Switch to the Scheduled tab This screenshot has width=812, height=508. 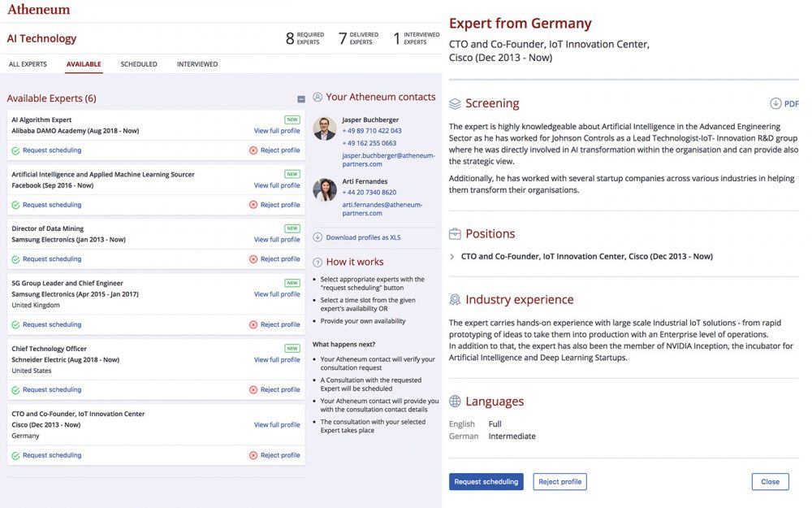pos(139,64)
